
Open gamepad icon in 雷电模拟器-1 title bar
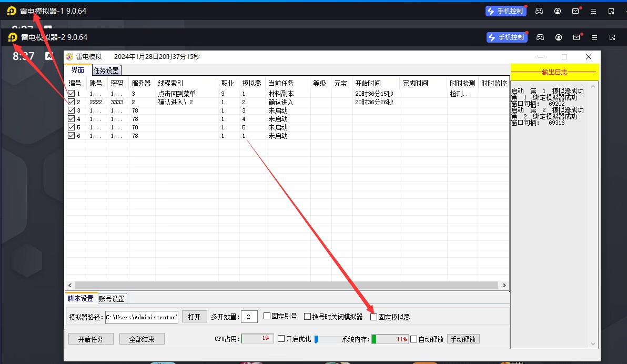coord(539,11)
